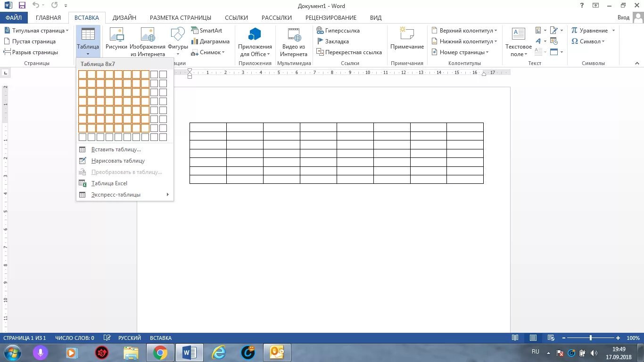Click Вход to sign in
The image size is (644, 362).
623,17
